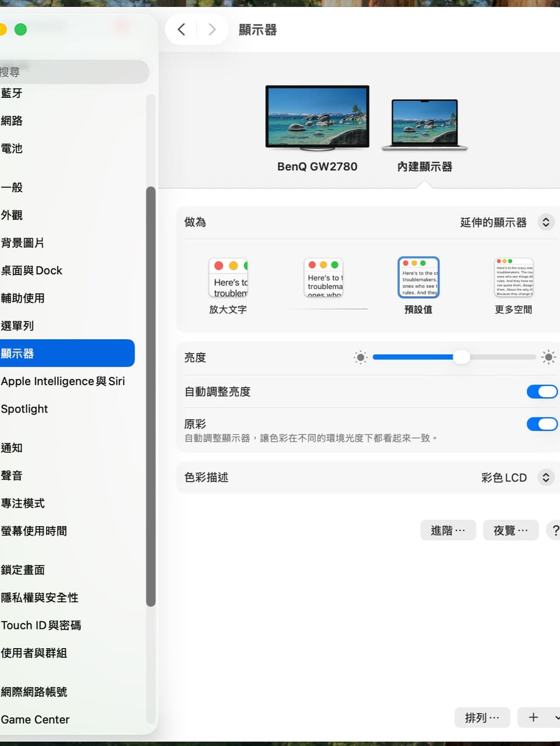Open the 色彩描述 彩色 LCD popup menu
The image size is (560, 746).
click(545, 477)
